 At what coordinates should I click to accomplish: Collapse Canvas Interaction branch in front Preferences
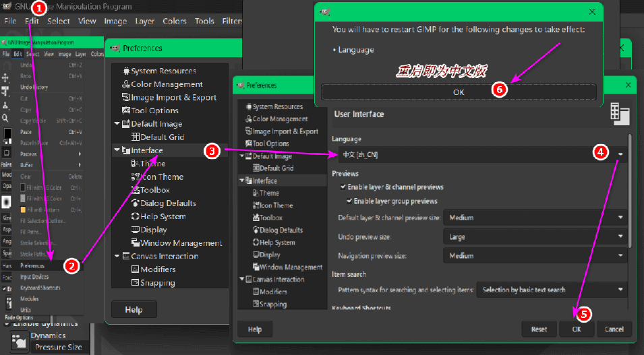coord(241,279)
